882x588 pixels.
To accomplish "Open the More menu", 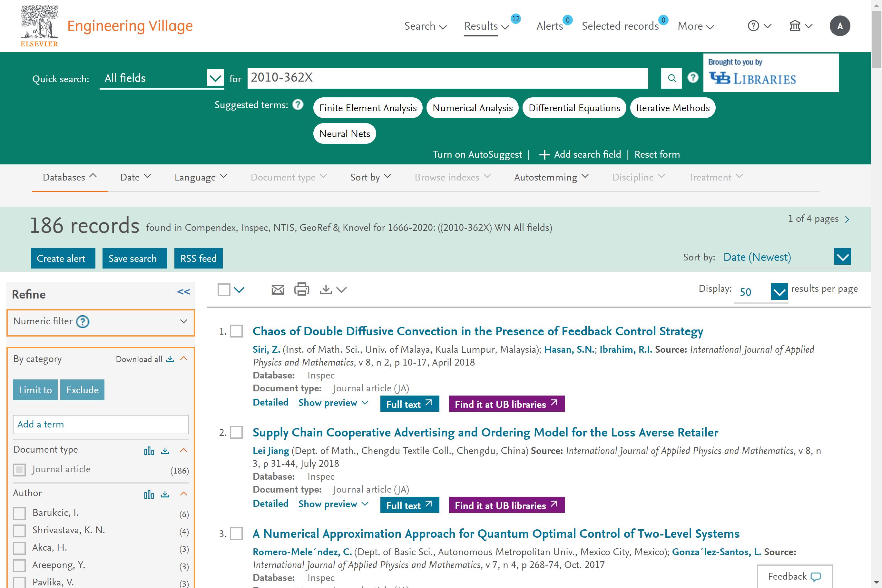I will click(x=696, y=26).
